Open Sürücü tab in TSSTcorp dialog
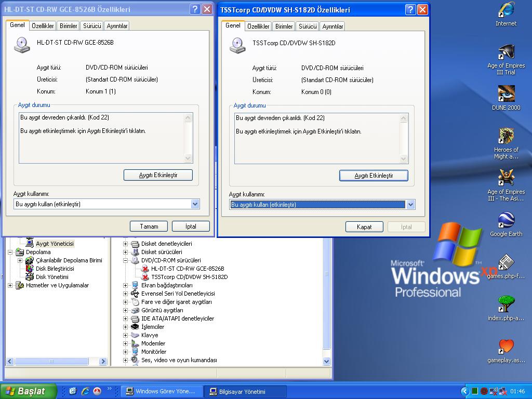This screenshot has width=532, height=399. (x=308, y=26)
